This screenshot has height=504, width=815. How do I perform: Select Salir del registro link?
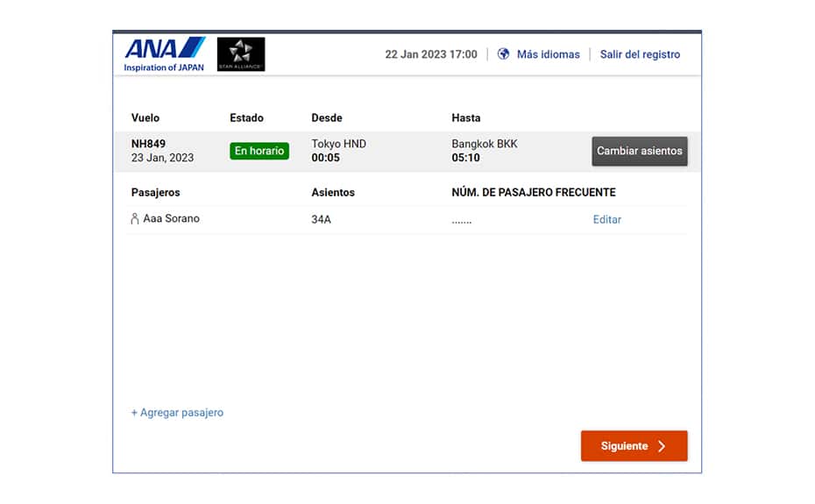(640, 54)
